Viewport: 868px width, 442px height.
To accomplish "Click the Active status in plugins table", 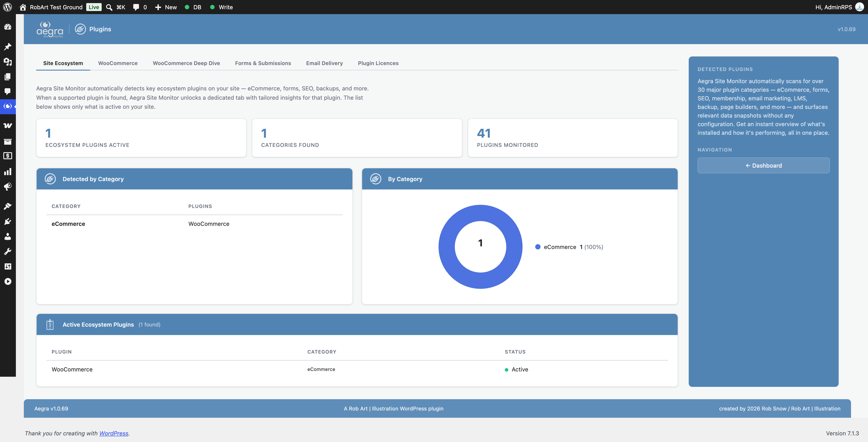I will [x=516, y=370].
